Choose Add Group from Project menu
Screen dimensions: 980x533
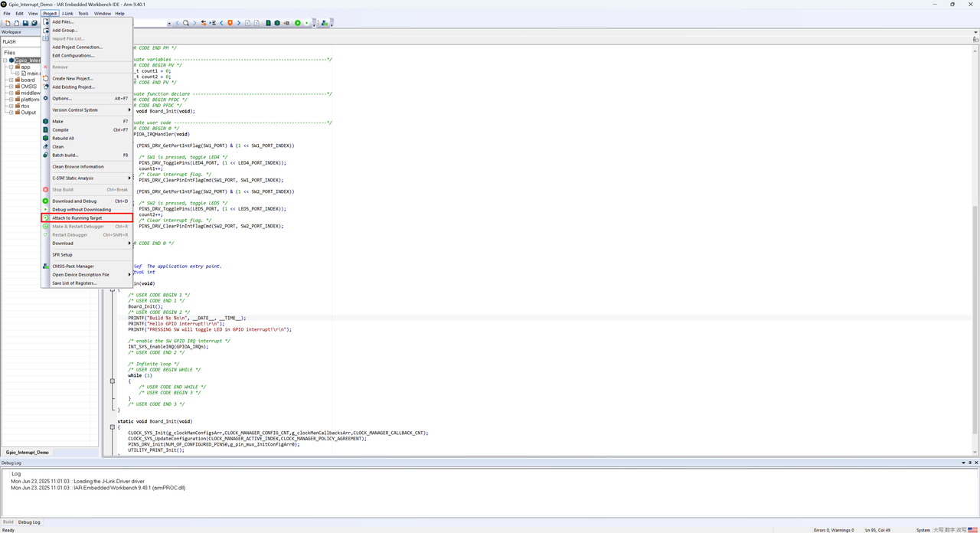(87, 30)
